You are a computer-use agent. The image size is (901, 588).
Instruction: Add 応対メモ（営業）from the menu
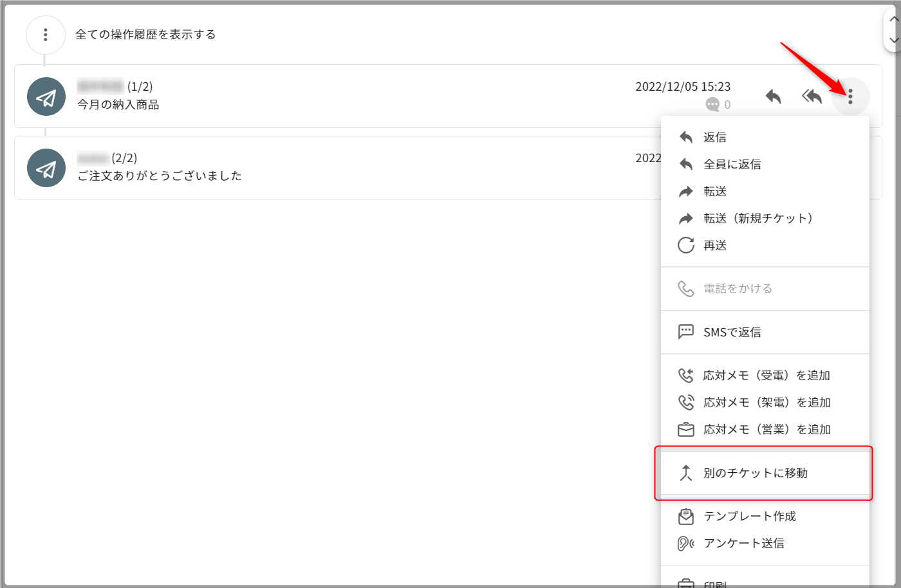pyautogui.click(x=766, y=429)
